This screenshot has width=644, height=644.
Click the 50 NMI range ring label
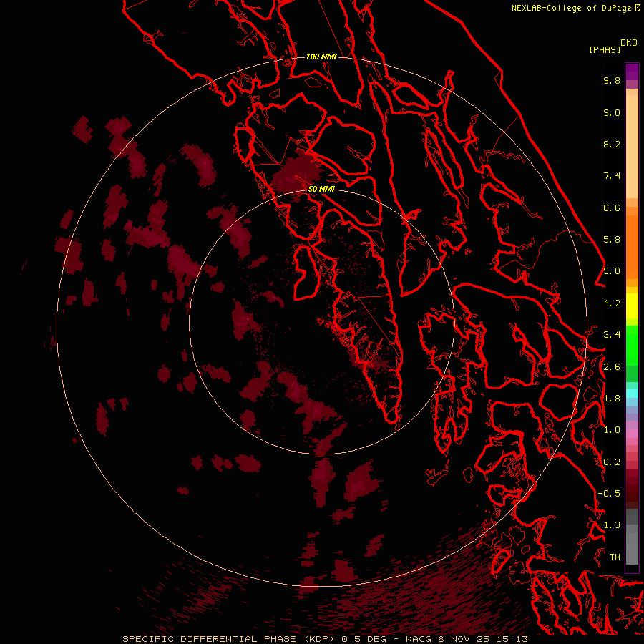point(321,189)
